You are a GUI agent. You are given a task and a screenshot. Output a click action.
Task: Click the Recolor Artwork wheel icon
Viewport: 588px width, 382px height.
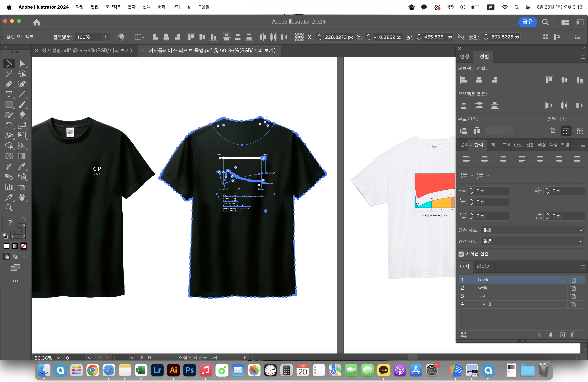121,37
